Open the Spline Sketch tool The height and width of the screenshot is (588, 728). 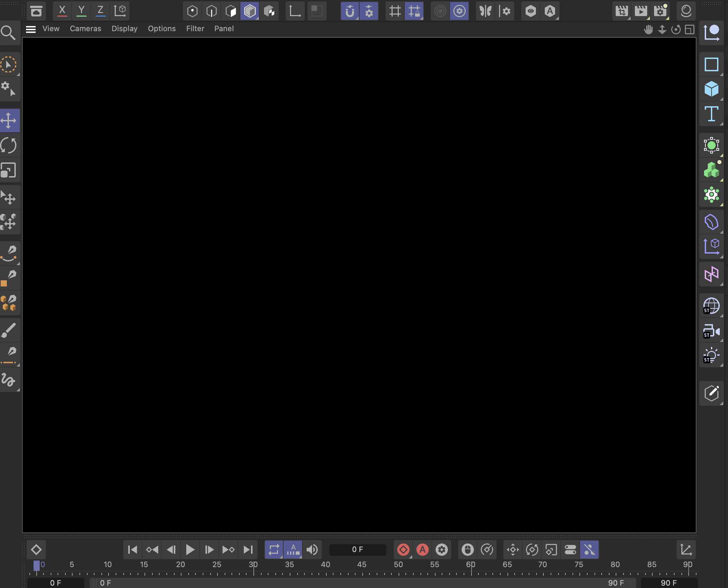(9, 380)
